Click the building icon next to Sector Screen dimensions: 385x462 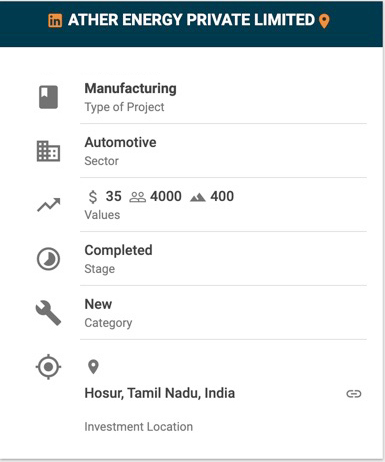[48, 151]
